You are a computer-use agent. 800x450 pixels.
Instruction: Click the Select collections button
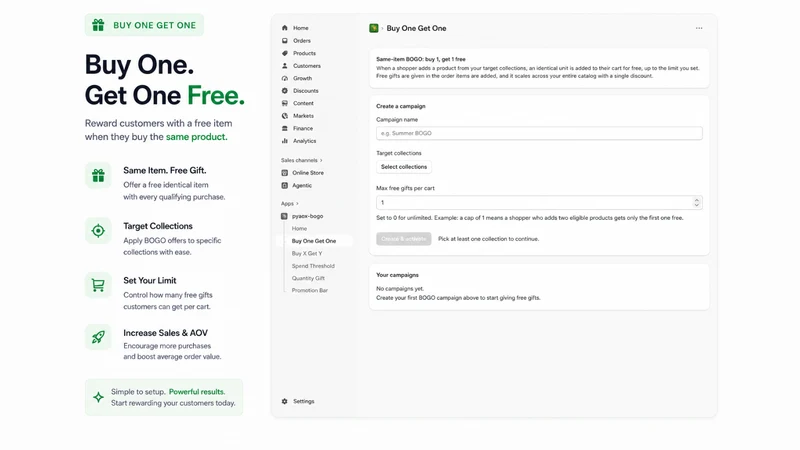[x=404, y=167]
